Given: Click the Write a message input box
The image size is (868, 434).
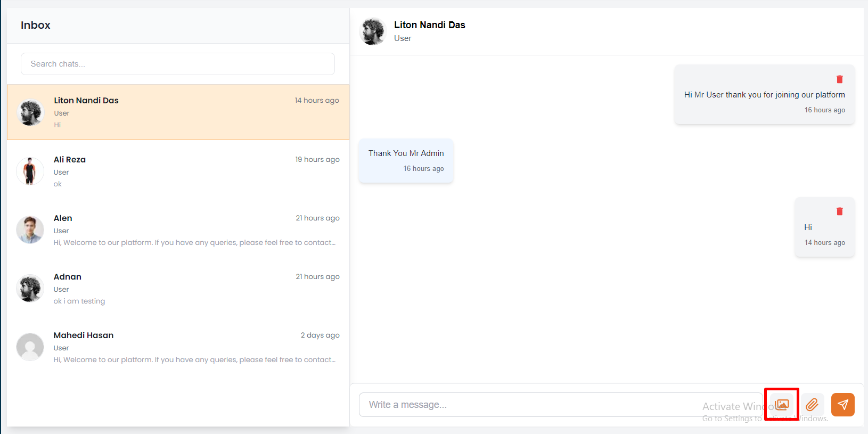Looking at the screenshot, I should pos(533,405).
